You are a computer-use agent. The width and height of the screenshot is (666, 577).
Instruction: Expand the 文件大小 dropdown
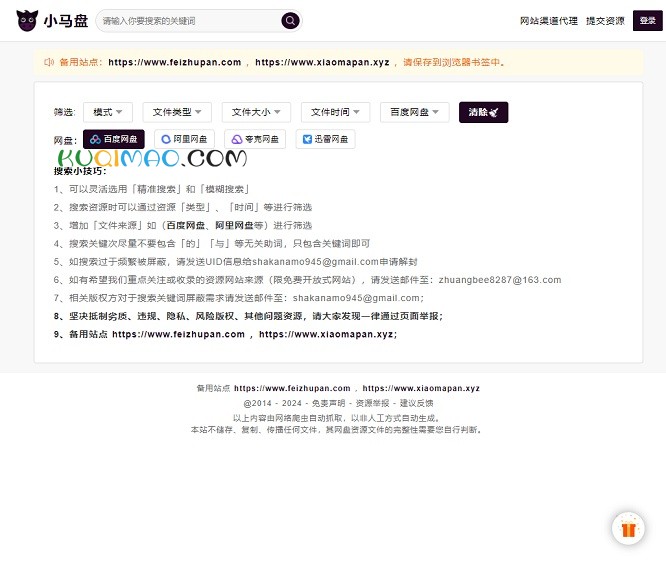coord(256,112)
